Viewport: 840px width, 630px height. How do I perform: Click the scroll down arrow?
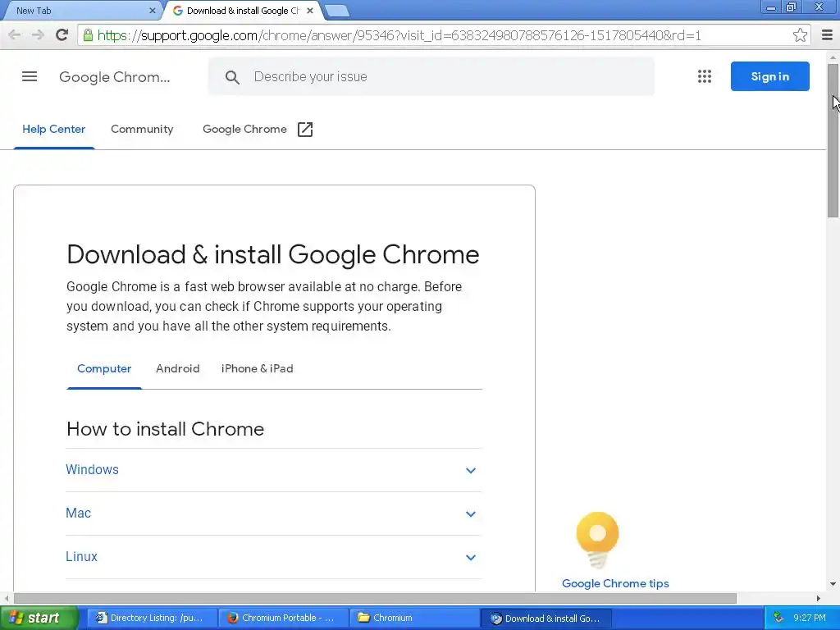(x=833, y=584)
